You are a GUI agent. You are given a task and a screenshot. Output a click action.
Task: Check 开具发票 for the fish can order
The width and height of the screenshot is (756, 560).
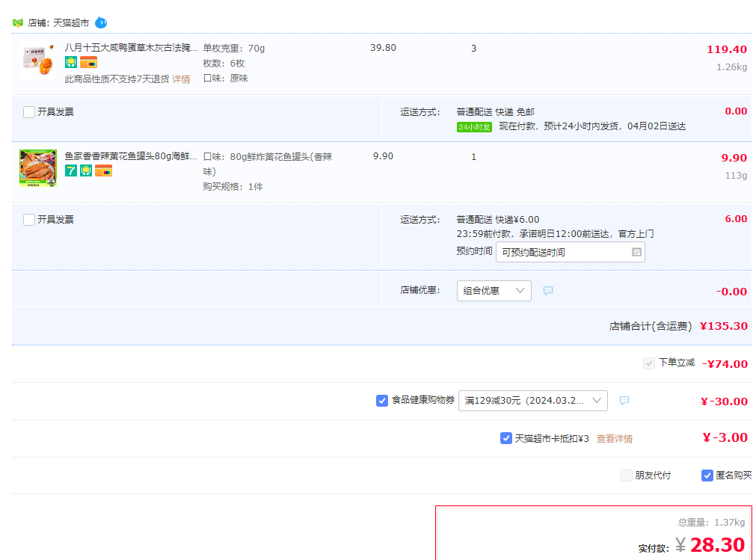pyautogui.click(x=29, y=220)
